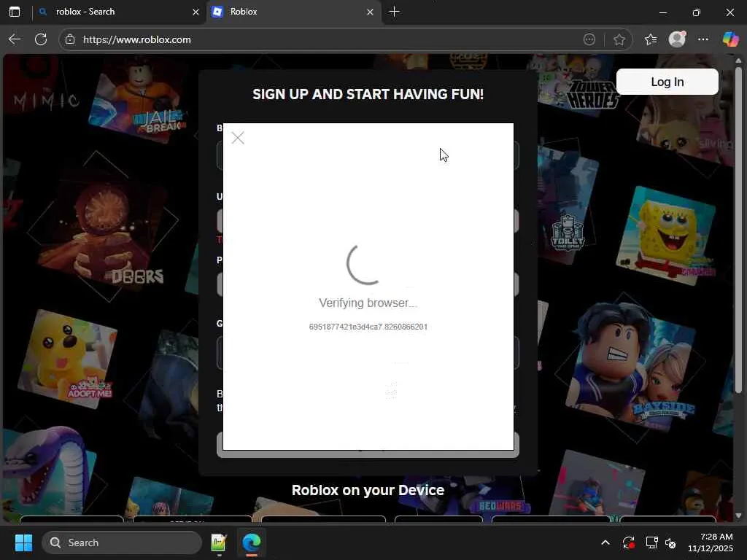Click the scrollbar up arrow

(738, 60)
